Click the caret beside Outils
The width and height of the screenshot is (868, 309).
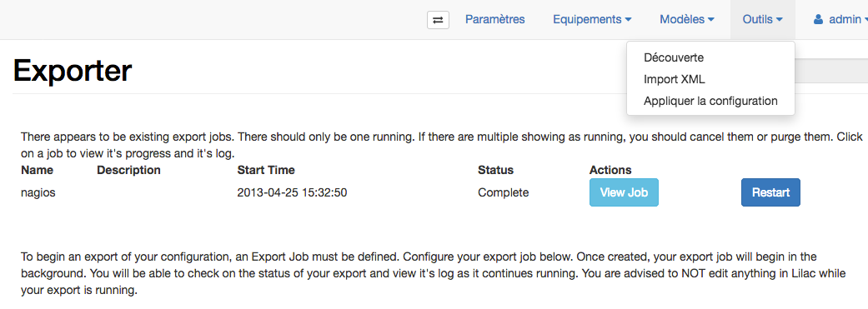point(780,20)
